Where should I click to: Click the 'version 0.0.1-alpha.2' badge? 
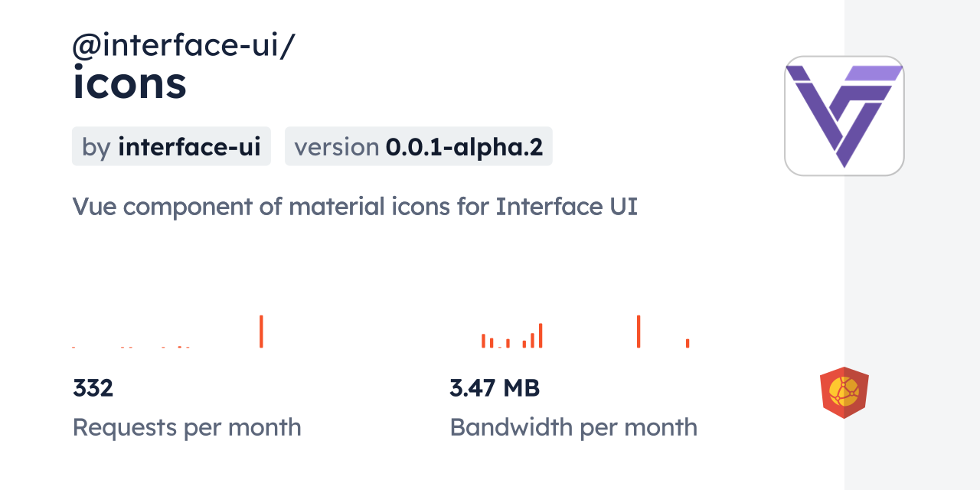tap(418, 146)
